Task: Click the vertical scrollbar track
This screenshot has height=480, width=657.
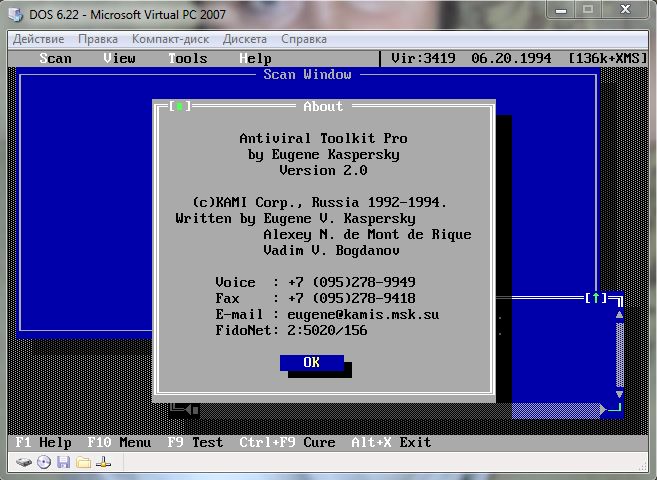Action: (x=619, y=355)
